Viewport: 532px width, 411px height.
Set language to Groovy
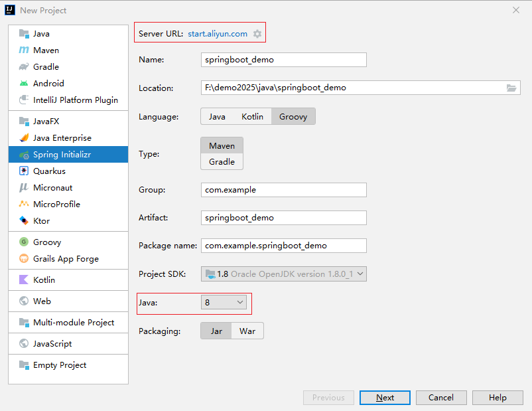pos(293,116)
